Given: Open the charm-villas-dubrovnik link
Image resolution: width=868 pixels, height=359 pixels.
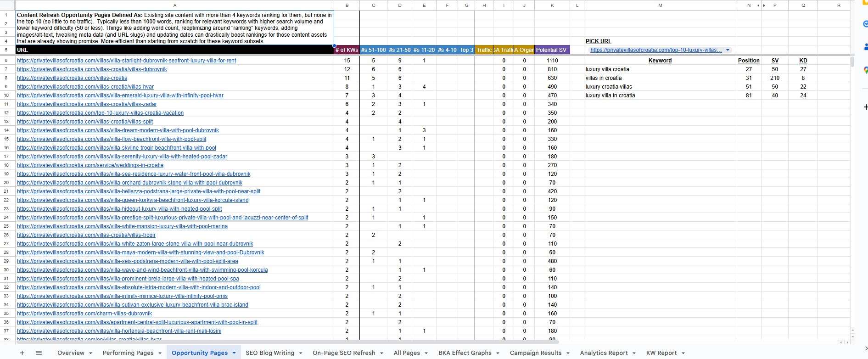Looking at the screenshot, I should click(84, 314).
